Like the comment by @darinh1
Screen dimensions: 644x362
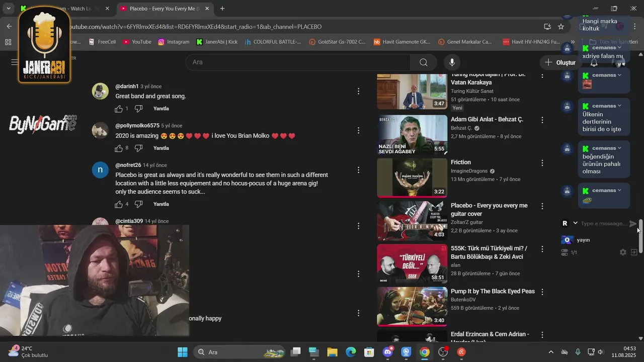[119, 109]
